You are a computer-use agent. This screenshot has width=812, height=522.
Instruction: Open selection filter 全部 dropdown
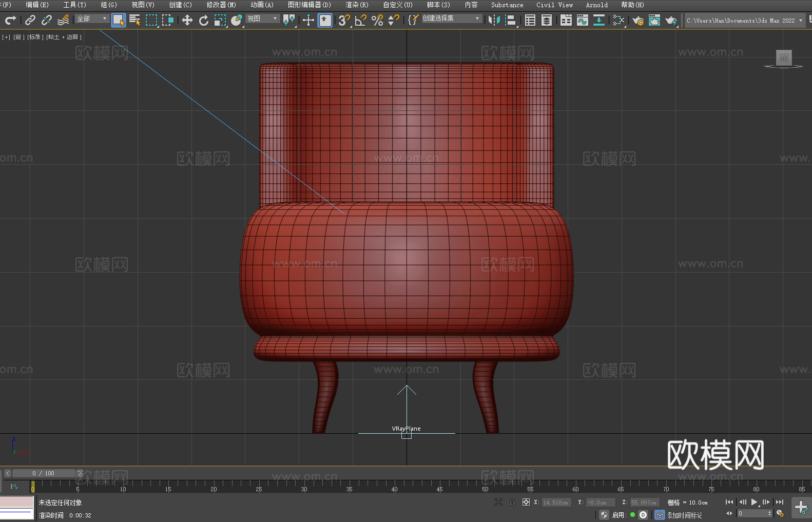(x=92, y=18)
